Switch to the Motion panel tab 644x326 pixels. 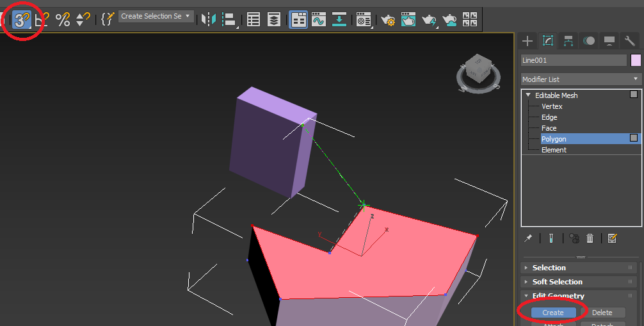pyautogui.click(x=589, y=41)
